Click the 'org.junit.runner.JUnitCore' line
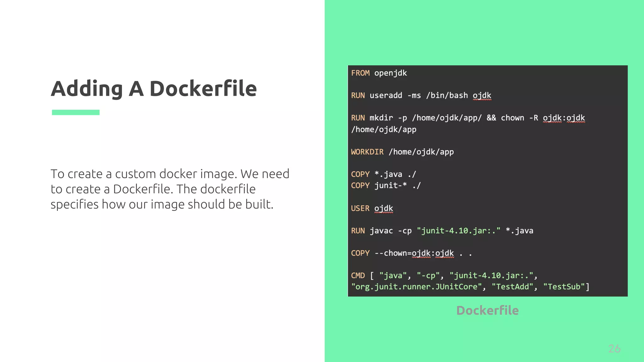This screenshot has width=644, height=362. pyautogui.click(x=470, y=287)
